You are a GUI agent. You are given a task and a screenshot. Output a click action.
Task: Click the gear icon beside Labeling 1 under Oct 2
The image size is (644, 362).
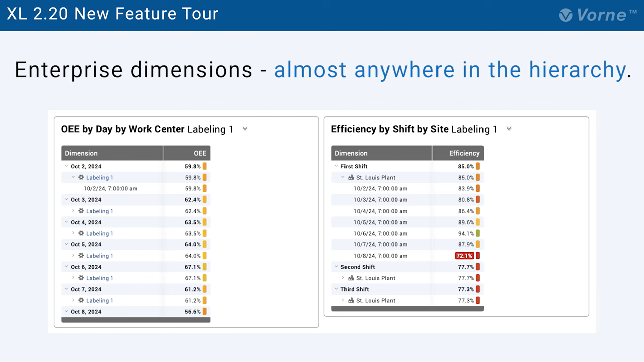point(81,177)
